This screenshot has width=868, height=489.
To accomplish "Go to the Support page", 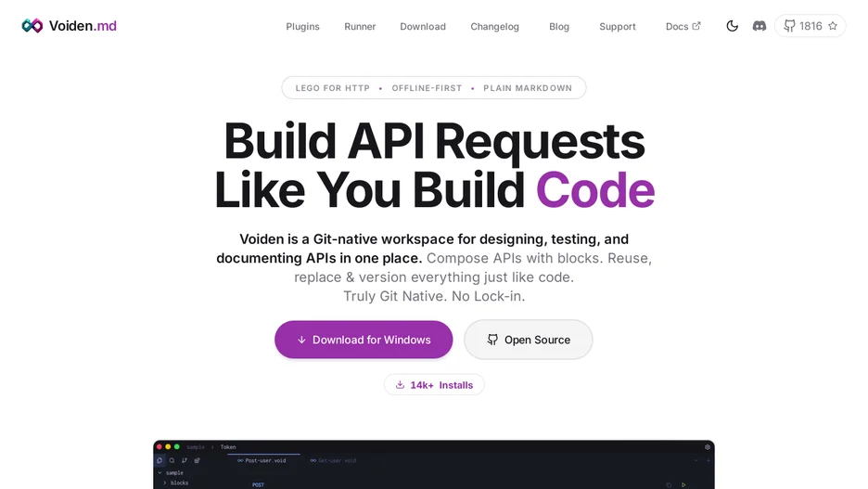I will pyautogui.click(x=618, y=27).
